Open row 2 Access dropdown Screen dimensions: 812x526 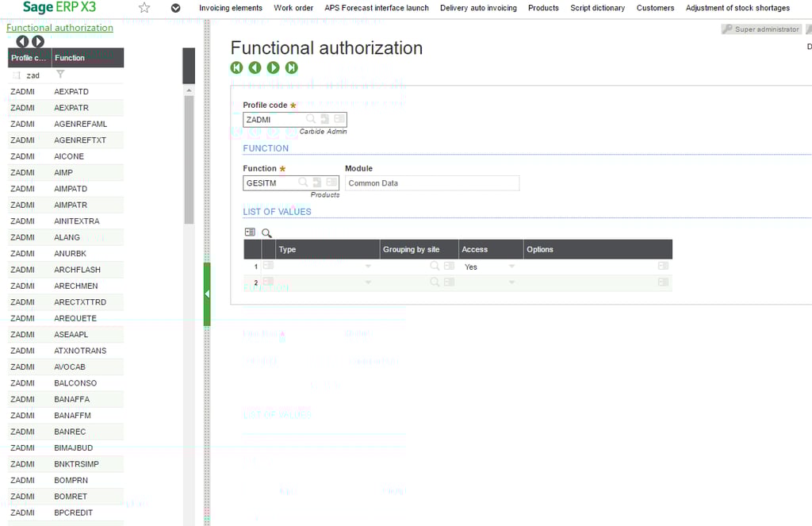pyautogui.click(x=511, y=282)
